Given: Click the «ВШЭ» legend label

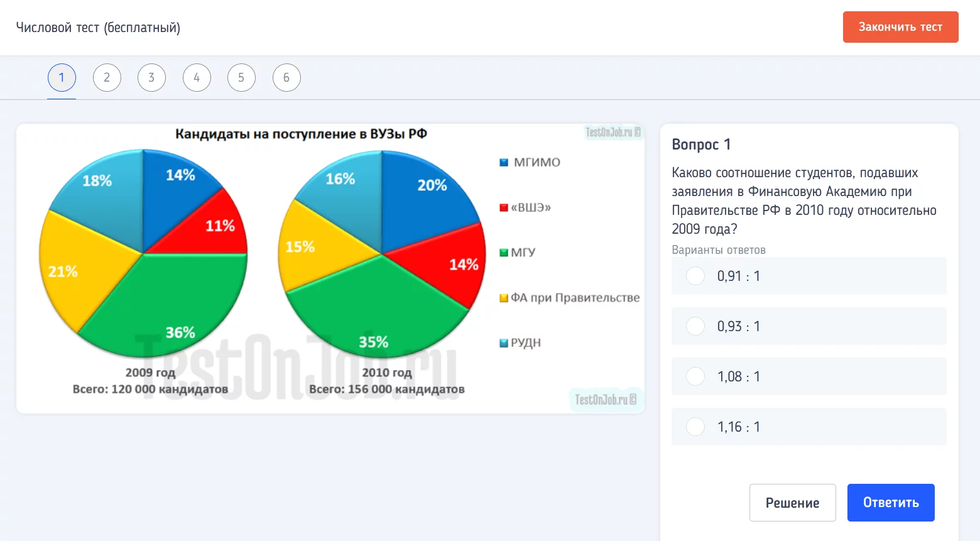Looking at the screenshot, I should click(x=531, y=207).
